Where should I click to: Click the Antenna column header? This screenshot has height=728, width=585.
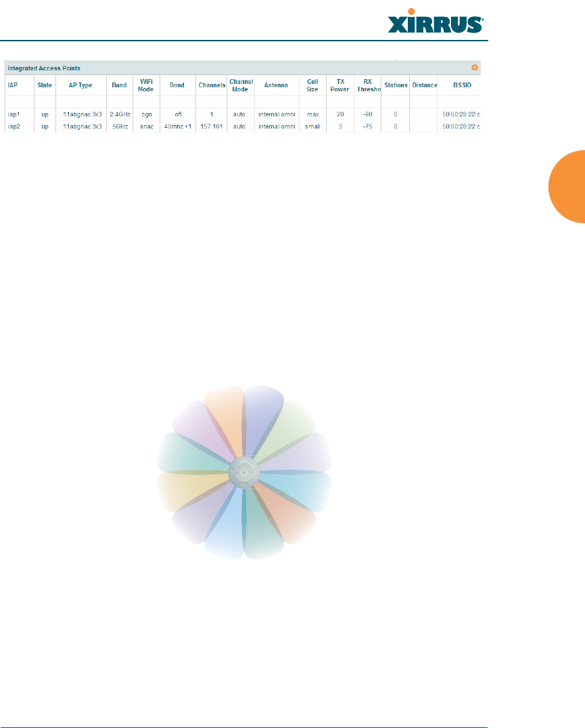(x=276, y=85)
